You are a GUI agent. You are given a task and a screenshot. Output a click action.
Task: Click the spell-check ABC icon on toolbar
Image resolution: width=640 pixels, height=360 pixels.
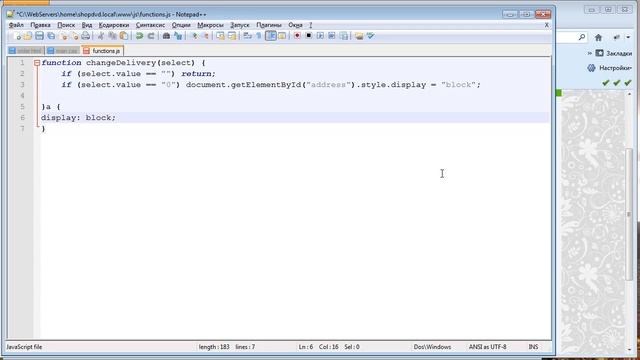(371, 36)
